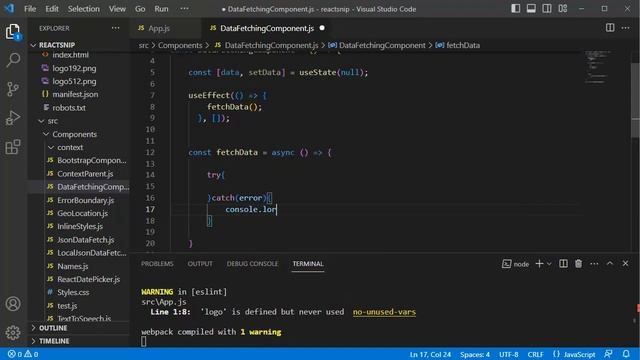Close the terminal panel
Viewport: 640px width, 360px height.
(x=625, y=264)
